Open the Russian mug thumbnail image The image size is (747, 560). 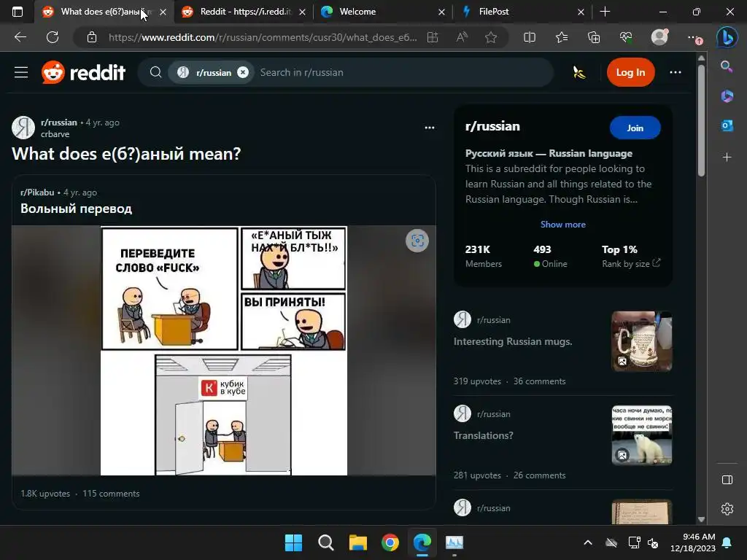click(x=641, y=341)
